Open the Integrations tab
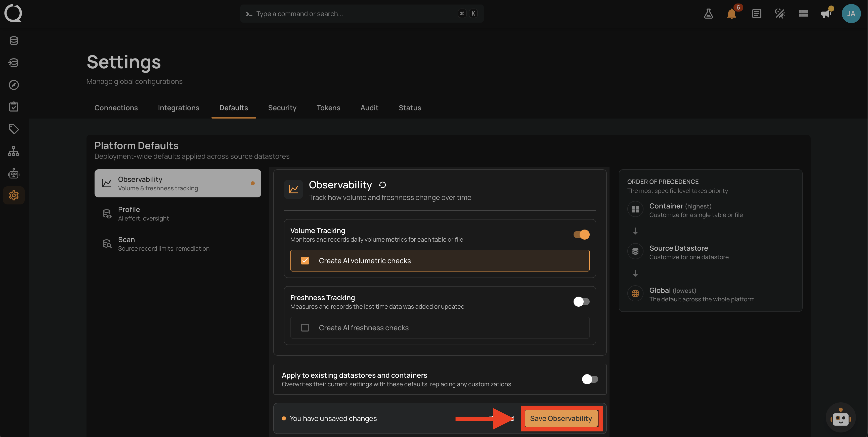 pos(178,108)
